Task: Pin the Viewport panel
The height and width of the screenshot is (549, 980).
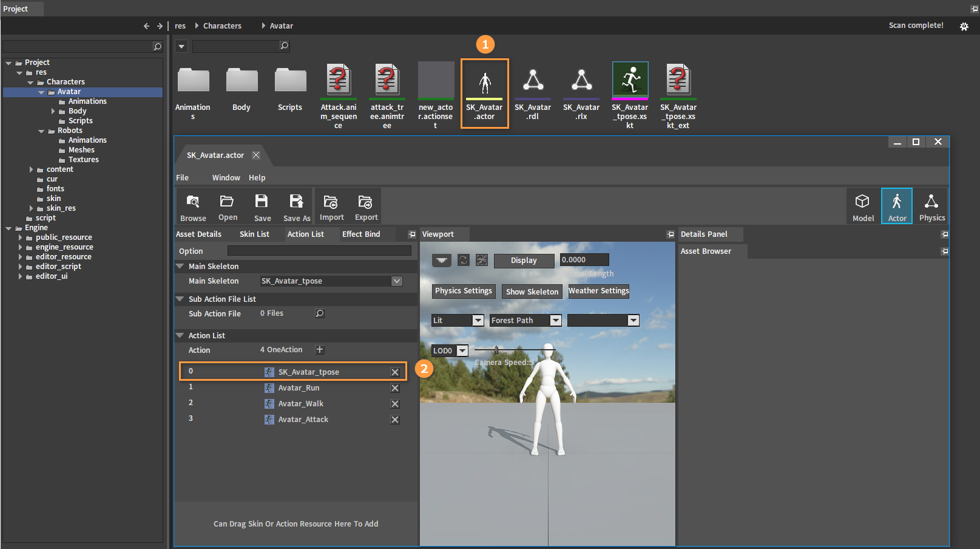Action: point(671,234)
